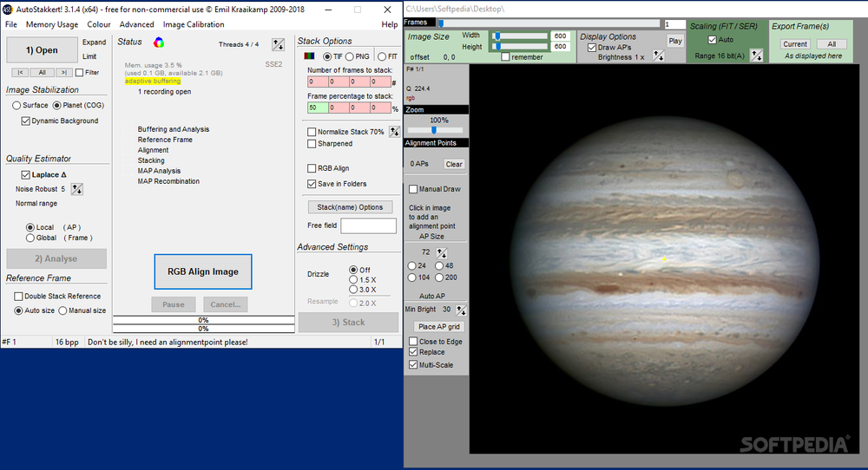868x470 pixels.
Task: Click the 1) Open button
Action: 42,50
